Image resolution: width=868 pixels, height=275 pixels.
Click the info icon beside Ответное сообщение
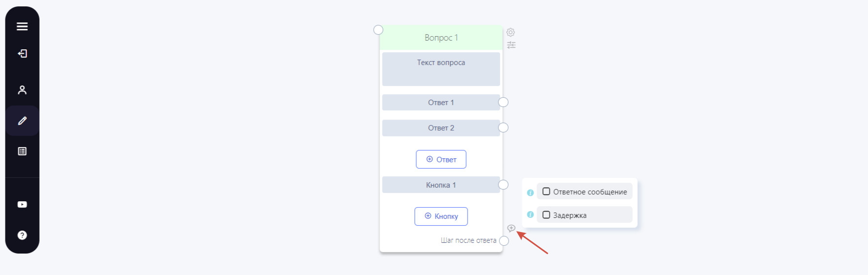[530, 193]
